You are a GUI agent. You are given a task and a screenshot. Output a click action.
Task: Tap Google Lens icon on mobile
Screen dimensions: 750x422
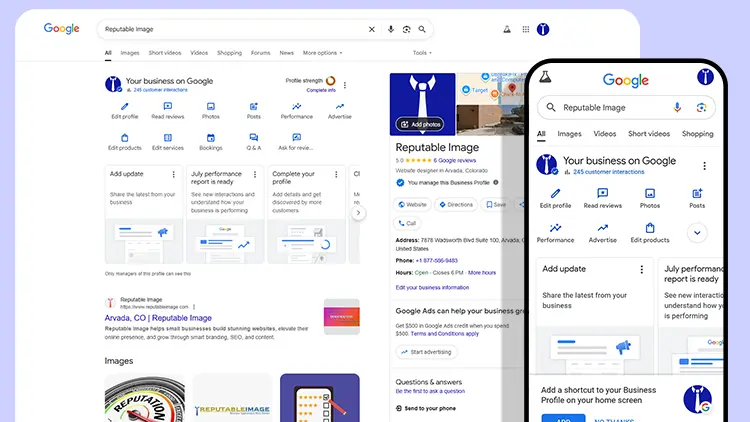(701, 108)
